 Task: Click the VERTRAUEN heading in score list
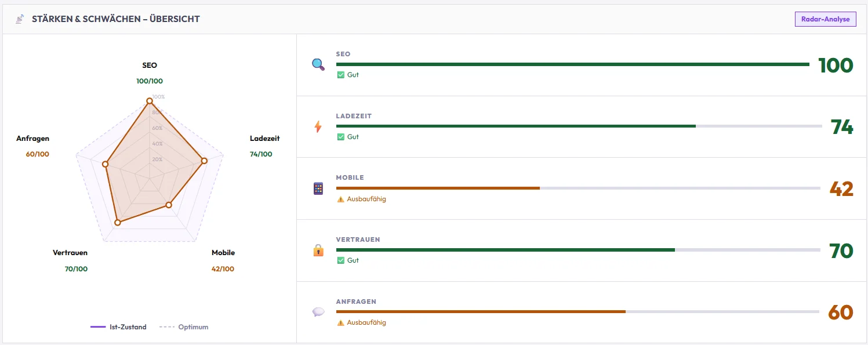click(x=358, y=239)
